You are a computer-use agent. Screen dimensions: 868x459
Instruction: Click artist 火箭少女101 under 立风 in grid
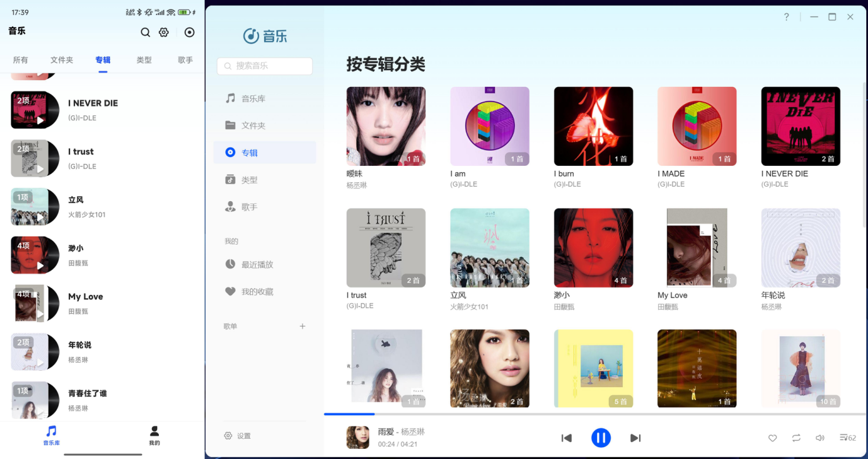[469, 307]
